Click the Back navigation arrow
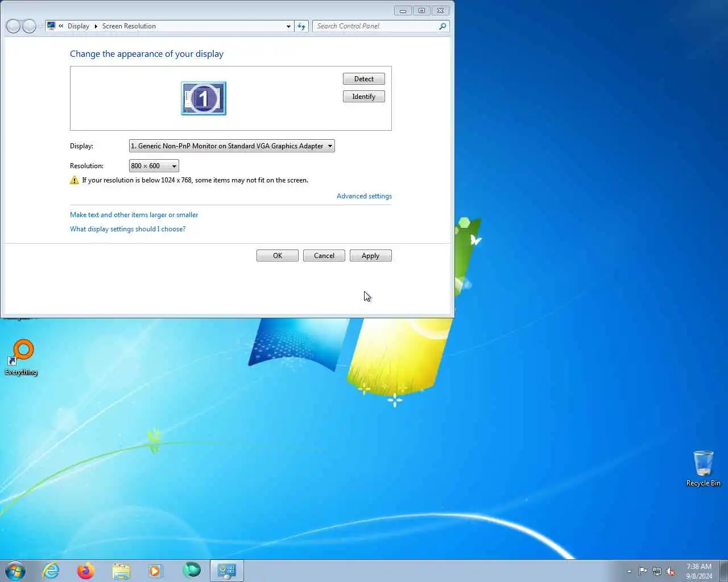The height and width of the screenshot is (582, 728). point(13,26)
